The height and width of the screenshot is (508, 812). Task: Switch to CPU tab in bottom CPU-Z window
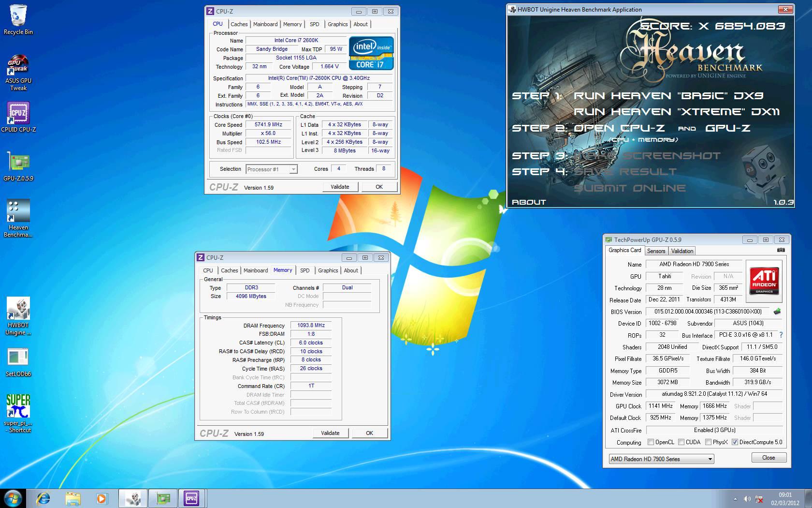pyautogui.click(x=208, y=270)
